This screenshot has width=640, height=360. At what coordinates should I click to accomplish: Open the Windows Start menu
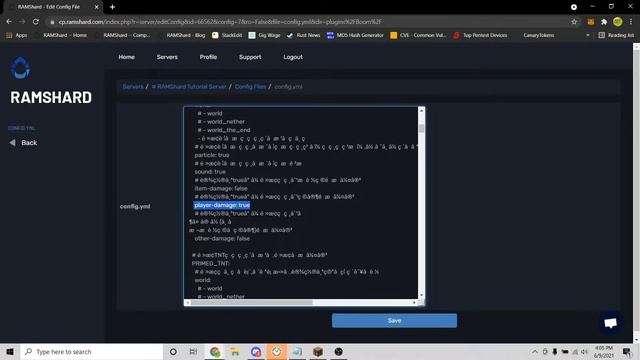(x=10, y=351)
